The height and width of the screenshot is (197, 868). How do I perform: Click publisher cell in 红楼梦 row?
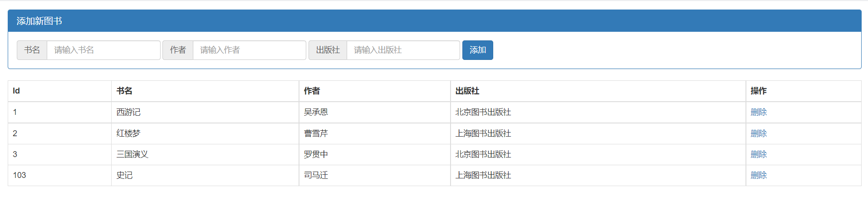[x=598, y=133]
